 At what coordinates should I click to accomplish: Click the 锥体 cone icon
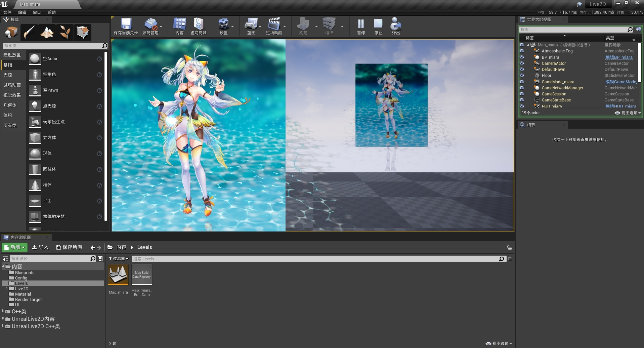[35, 185]
